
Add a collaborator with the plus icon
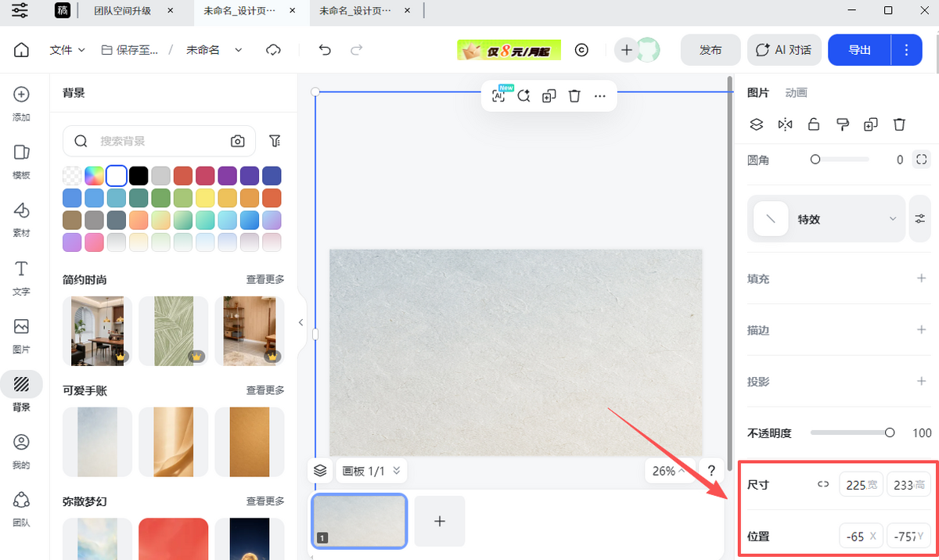coord(626,50)
